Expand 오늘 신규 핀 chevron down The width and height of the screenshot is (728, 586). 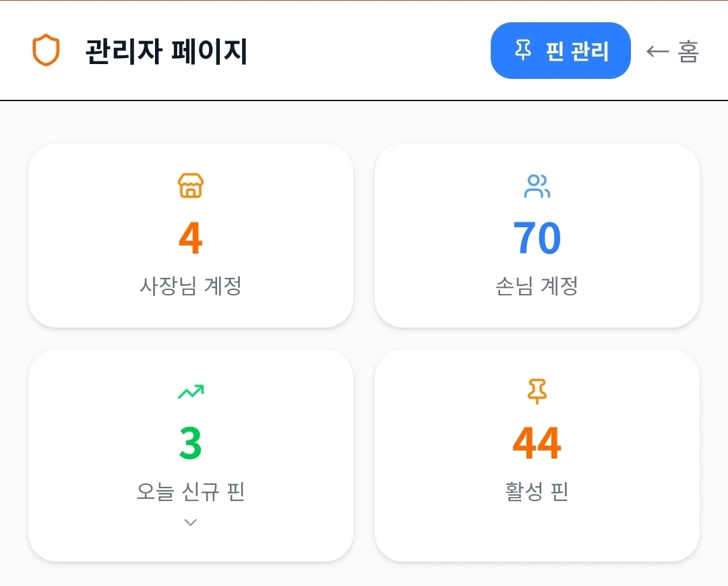(x=190, y=523)
